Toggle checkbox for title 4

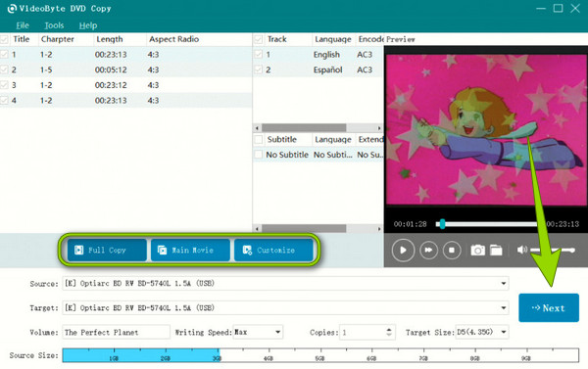coord(4,101)
